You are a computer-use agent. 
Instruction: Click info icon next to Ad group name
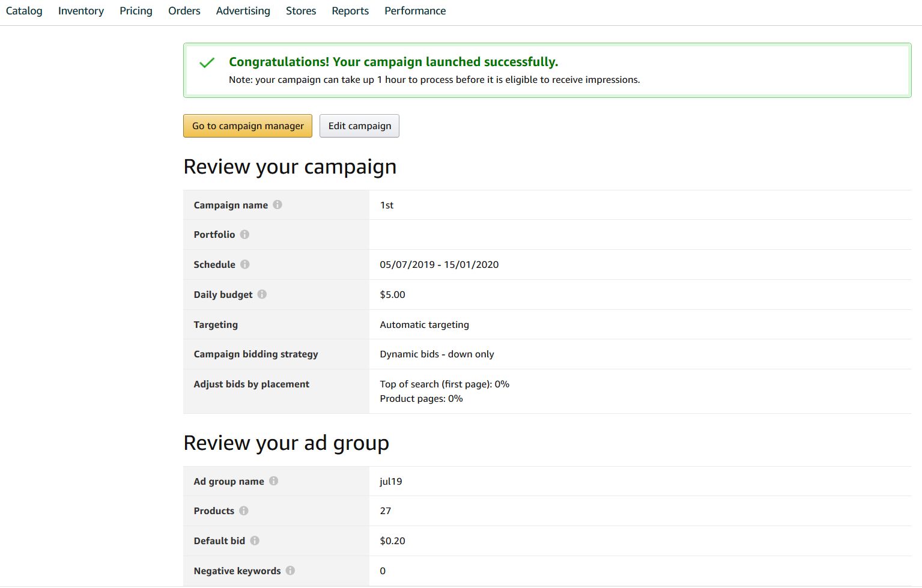click(273, 481)
